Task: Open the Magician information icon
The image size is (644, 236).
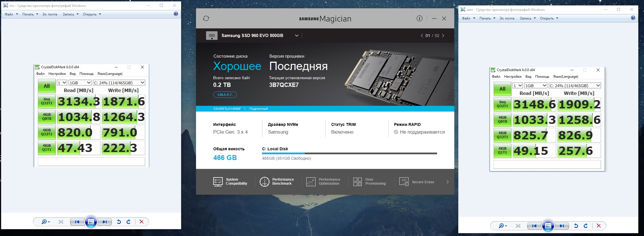Action: point(420,18)
